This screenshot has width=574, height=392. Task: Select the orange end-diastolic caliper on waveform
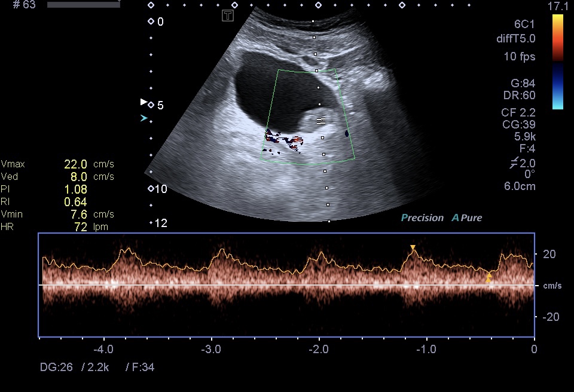[x=488, y=277]
